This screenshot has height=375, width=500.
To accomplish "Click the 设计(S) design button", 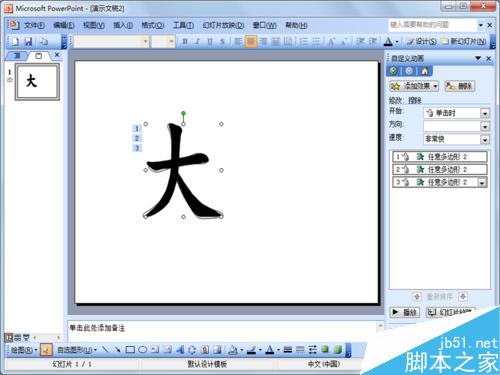I will pyautogui.click(x=421, y=42).
